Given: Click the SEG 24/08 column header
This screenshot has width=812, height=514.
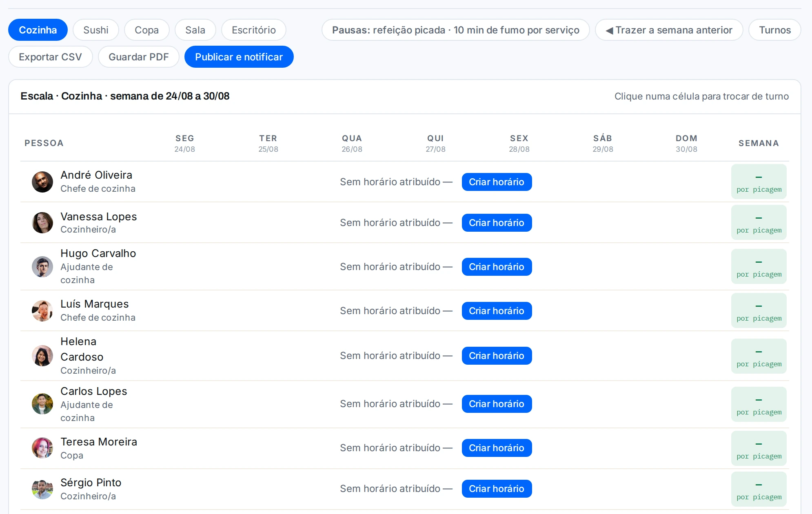Looking at the screenshot, I should point(185,143).
